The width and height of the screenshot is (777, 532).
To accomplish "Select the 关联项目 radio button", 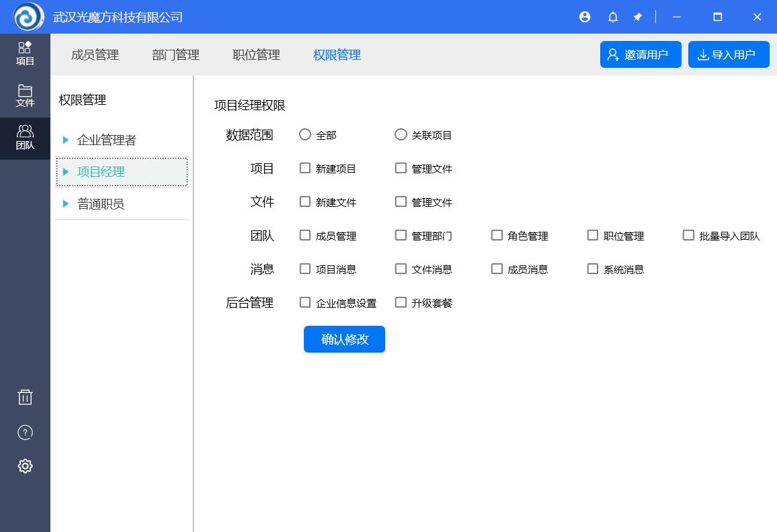I will (x=401, y=134).
